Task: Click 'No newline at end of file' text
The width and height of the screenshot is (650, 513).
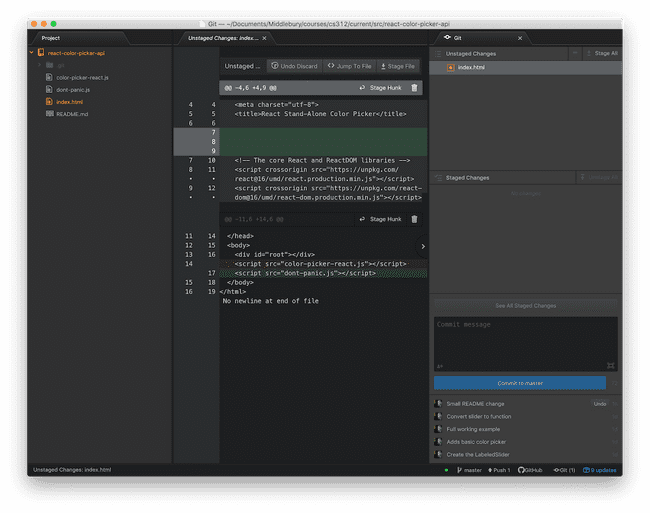Action: click(x=271, y=301)
